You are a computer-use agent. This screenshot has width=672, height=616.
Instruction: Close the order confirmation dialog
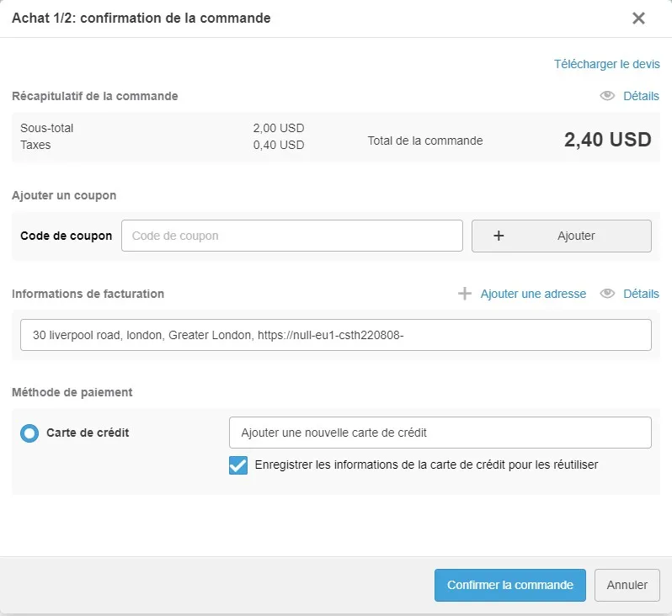pyautogui.click(x=638, y=19)
